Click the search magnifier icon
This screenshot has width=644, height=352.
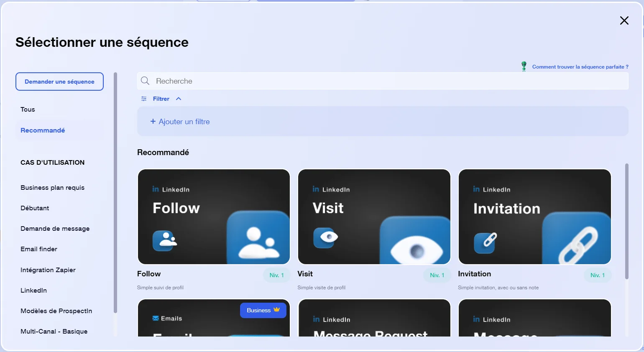point(145,81)
